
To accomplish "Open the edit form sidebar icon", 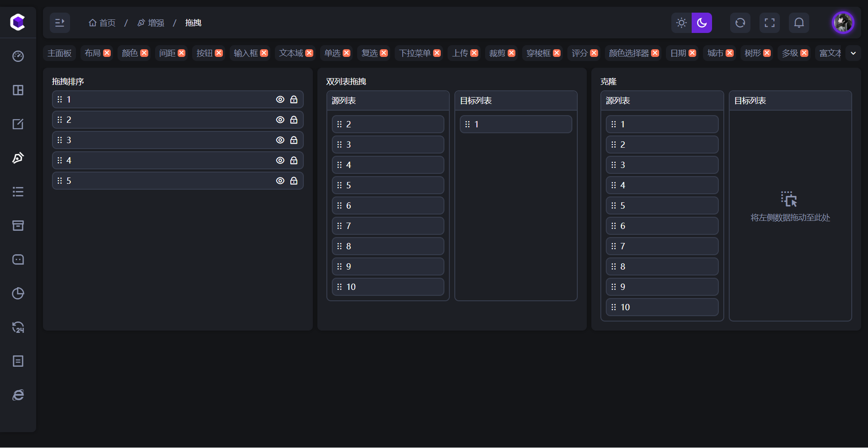I will point(18,124).
